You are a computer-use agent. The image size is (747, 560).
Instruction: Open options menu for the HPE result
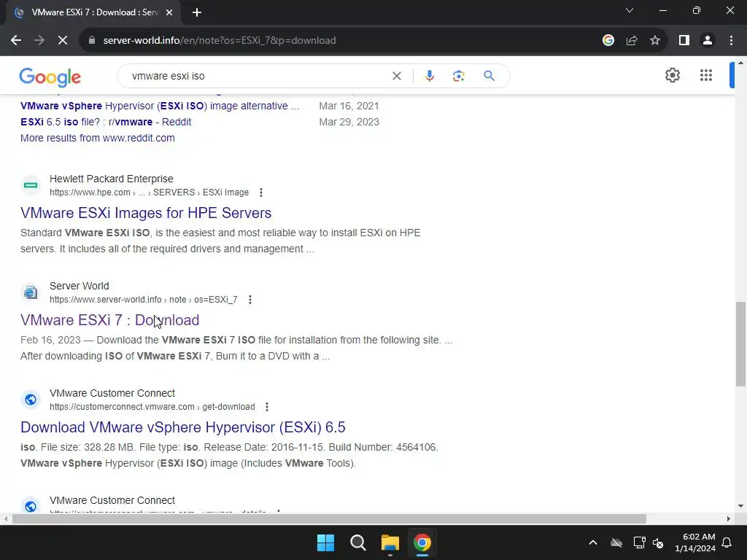(260, 192)
